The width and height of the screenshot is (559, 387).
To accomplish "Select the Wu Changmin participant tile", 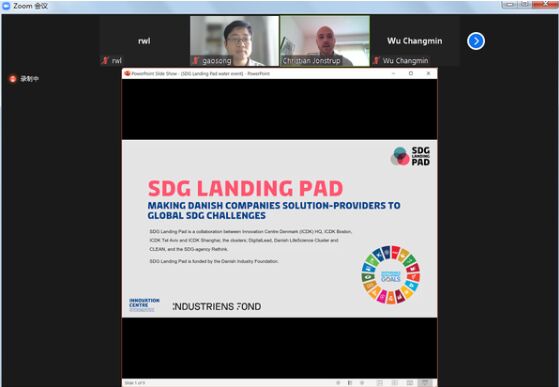I will (415, 41).
